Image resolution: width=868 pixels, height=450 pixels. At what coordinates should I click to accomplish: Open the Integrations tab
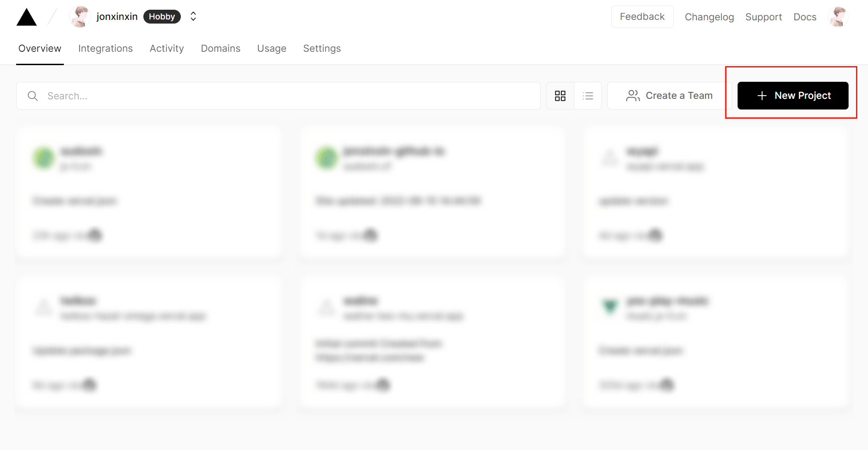click(105, 49)
